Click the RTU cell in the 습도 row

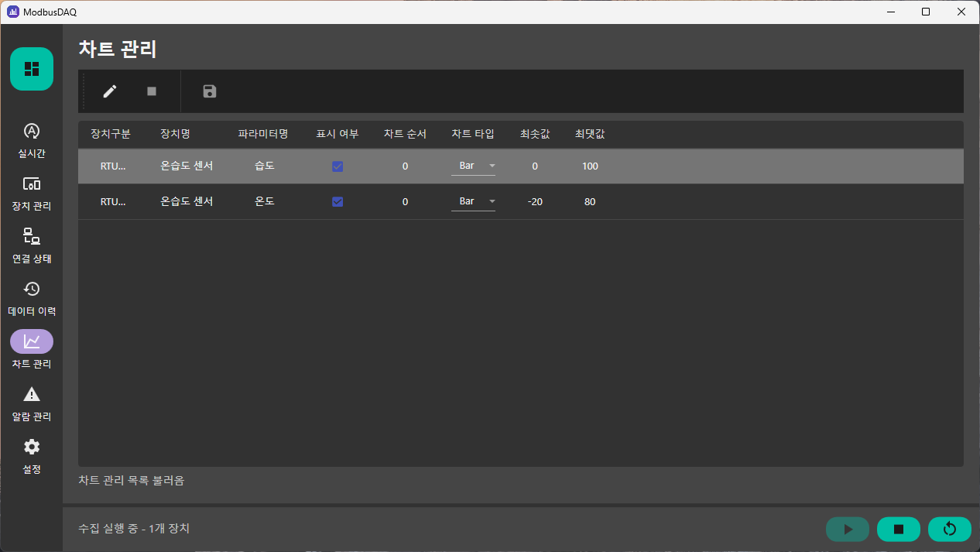click(113, 166)
